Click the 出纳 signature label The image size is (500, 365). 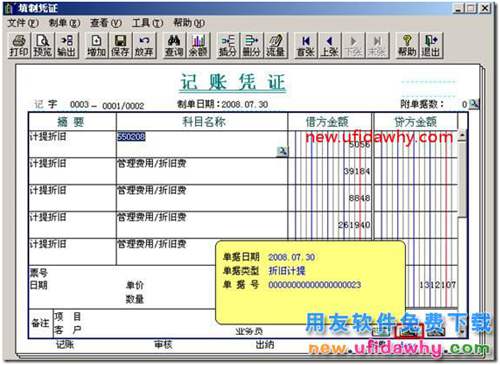(x=265, y=345)
